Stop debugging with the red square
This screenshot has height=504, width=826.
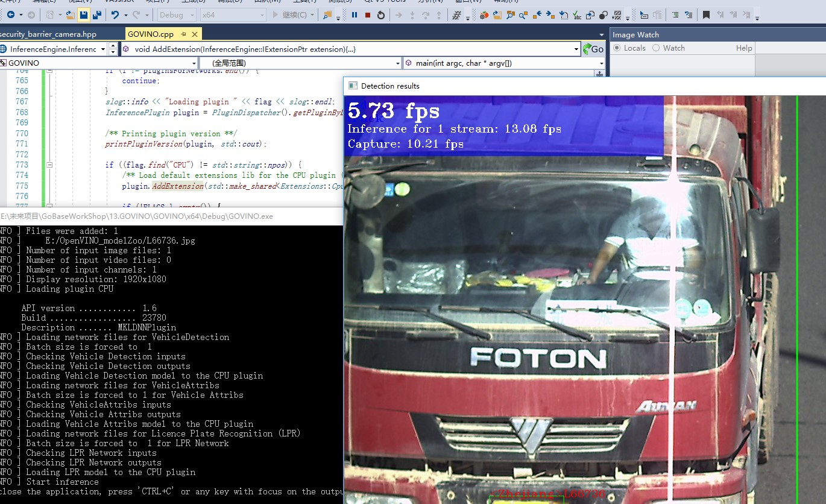click(x=368, y=14)
